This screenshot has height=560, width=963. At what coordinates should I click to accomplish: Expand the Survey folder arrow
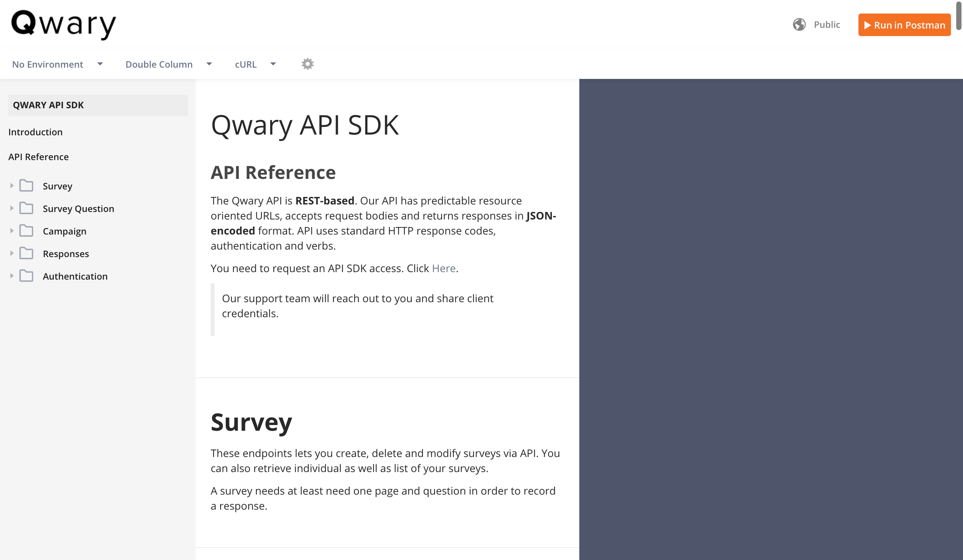tap(12, 186)
